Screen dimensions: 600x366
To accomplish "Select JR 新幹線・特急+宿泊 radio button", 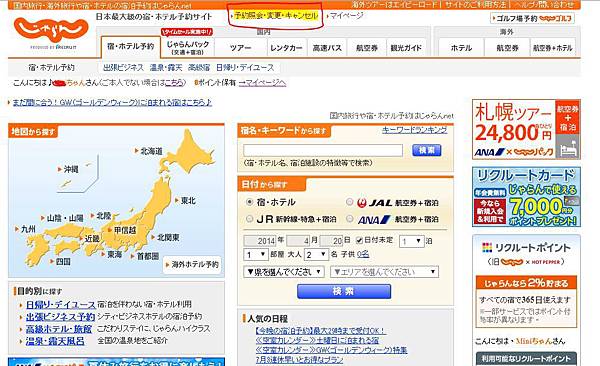I will point(249,219).
